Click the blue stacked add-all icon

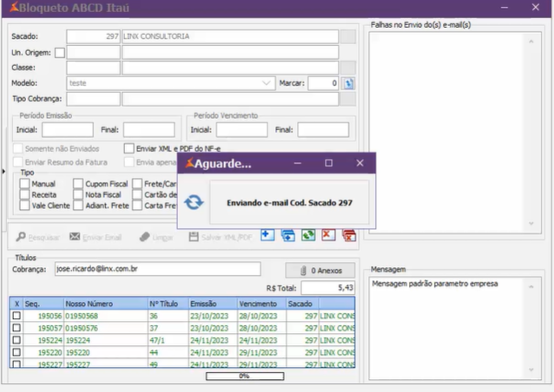288,235
